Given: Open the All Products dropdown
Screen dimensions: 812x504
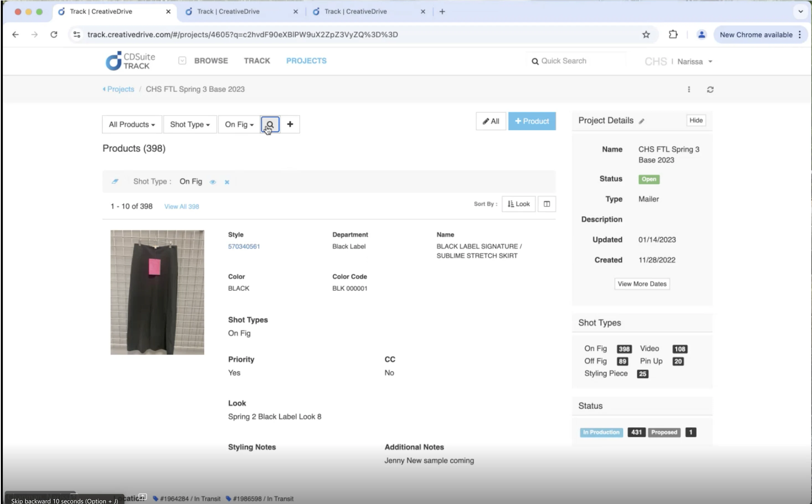Looking at the screenshot, I should click(x=132, y=124).
